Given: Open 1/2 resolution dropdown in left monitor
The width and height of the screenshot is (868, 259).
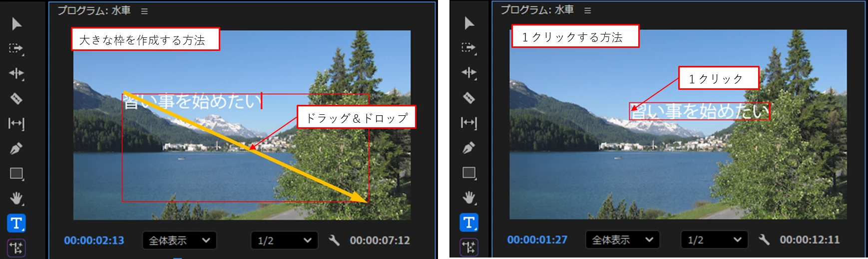Looking at the screenshot, I should (x=285, y=241).
